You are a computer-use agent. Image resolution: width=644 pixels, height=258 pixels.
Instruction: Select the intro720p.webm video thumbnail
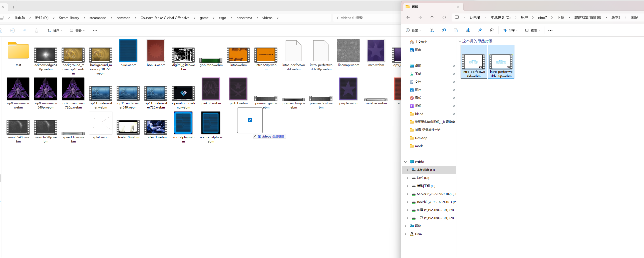(x=266, y=55)
